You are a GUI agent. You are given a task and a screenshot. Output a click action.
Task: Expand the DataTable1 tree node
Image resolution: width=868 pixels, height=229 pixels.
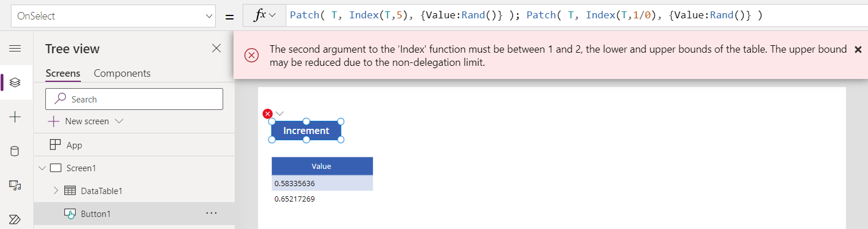(56, 191)
